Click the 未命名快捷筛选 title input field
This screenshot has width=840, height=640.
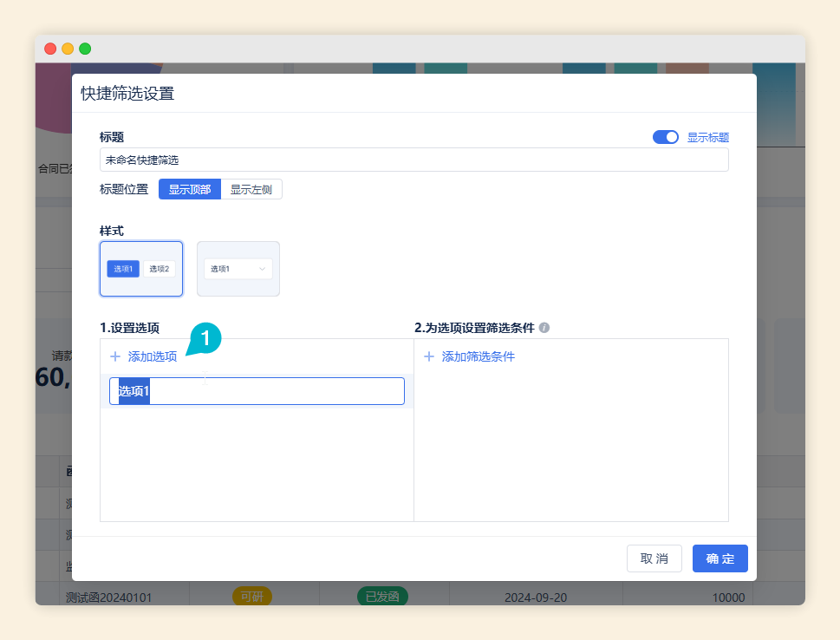click(413, 160)
